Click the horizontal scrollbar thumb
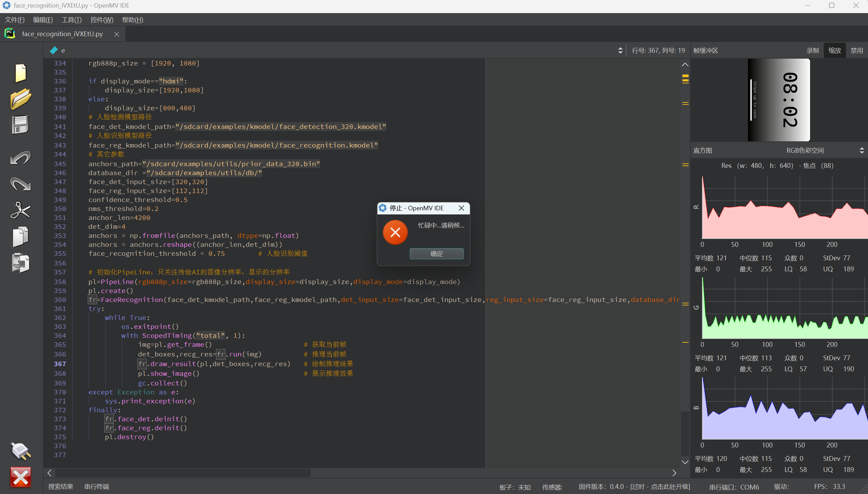The image size is (868, 494). 183,473
